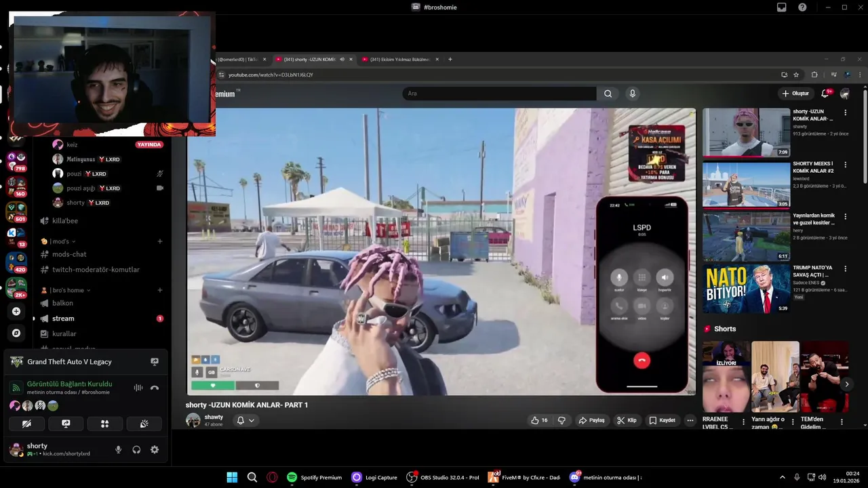The height and width of the screenshot is (488, 868).
Task: Open options for RRAENEE short
Action: tap(743, 422)
